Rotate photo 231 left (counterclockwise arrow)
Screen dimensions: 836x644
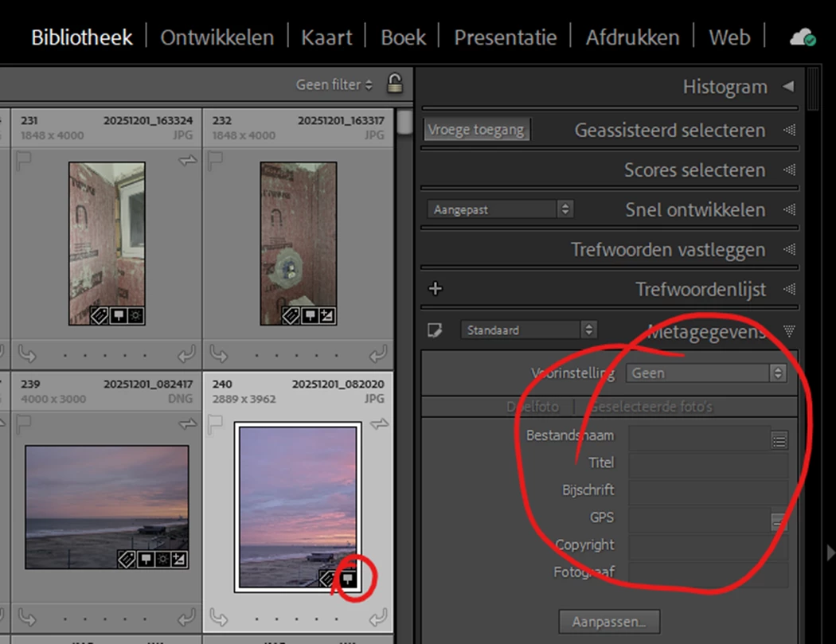(x=27, y=354)
